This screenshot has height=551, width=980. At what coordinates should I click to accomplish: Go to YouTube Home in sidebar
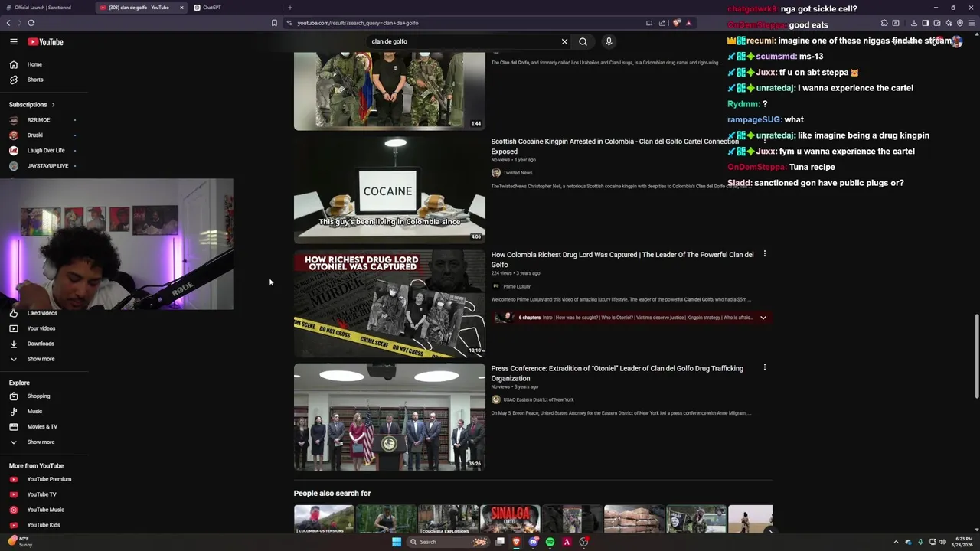[34, 64]
